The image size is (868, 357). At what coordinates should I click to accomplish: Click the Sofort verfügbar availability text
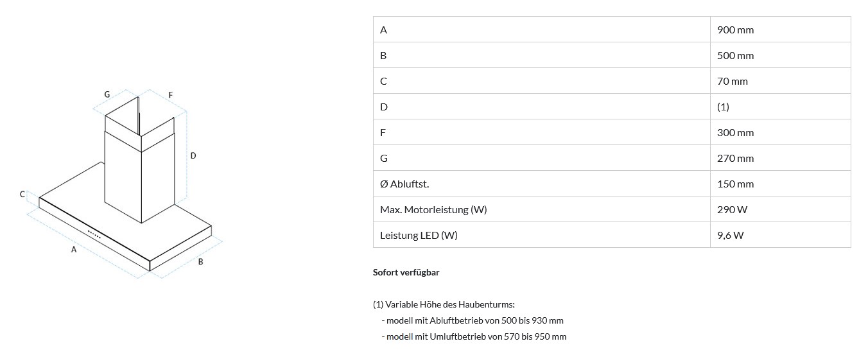406,272
